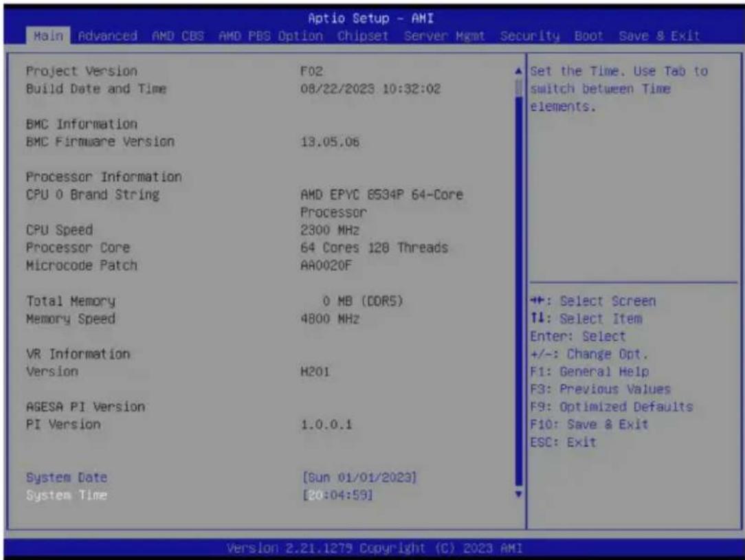The height and width of the screenshot is (560, 745).
Task: Click the Enter: Select hint
Action: tap(578, 336)
